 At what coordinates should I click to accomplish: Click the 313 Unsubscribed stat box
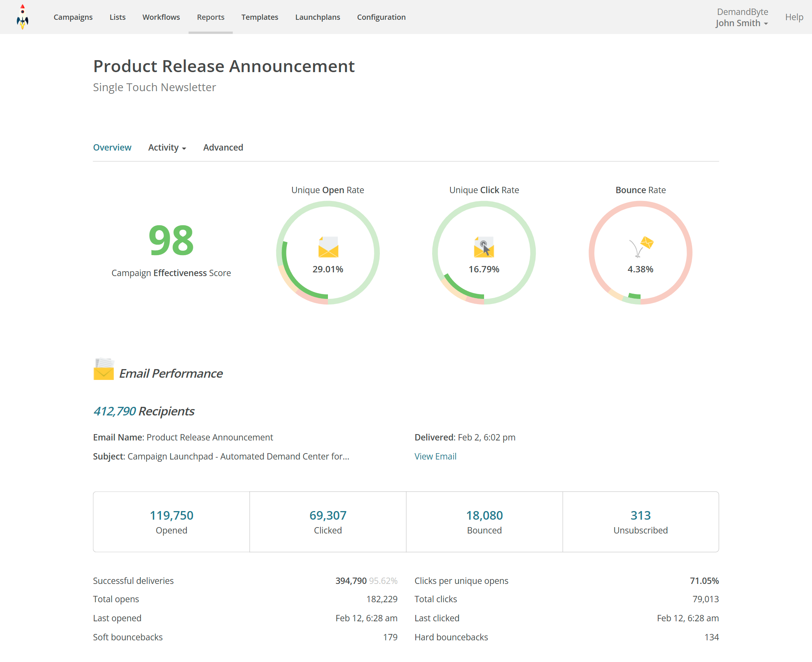pos(640,521)
